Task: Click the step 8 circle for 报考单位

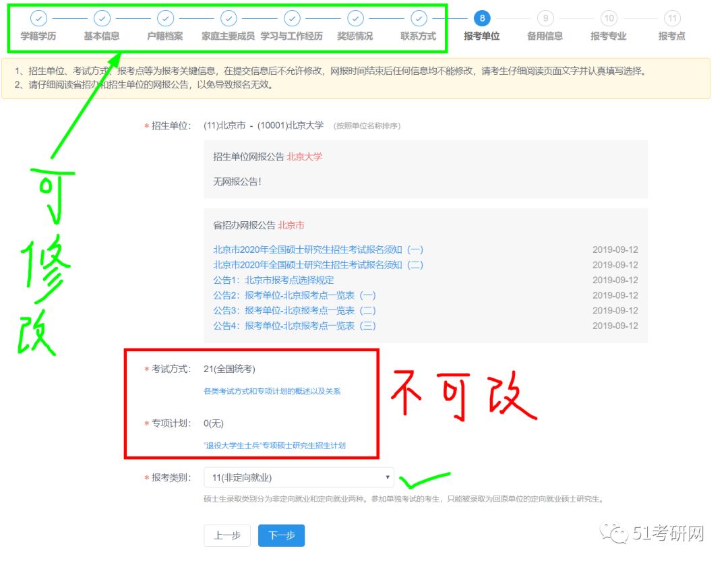Action: (x=483, y=19)
